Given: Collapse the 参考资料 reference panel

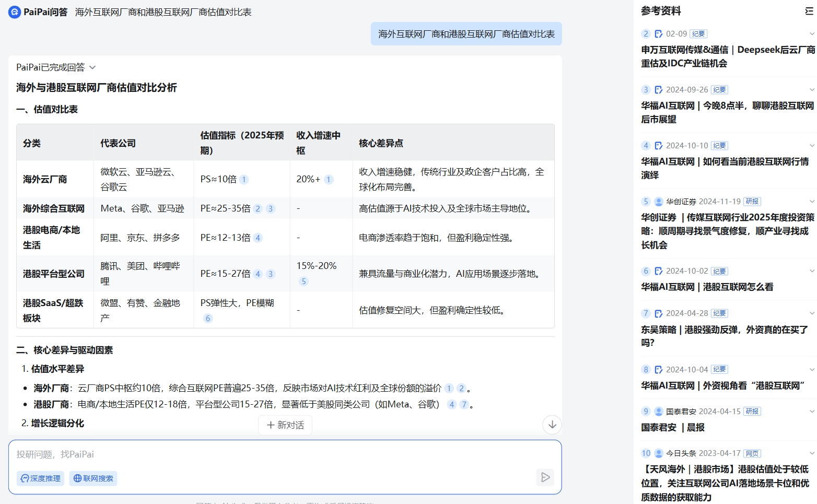Looking at the screenshot, I should pos(809,11).
